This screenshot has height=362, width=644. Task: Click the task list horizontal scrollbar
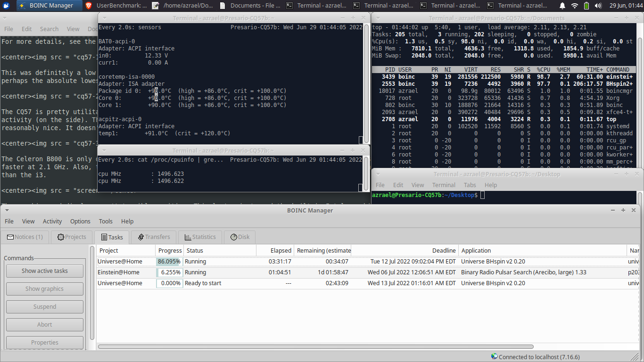pyautogui.click(x=316, y=346)
